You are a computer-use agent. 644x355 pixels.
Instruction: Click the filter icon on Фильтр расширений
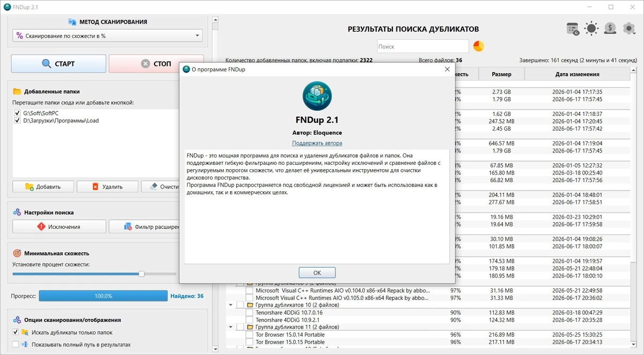(x=128, y=227)
